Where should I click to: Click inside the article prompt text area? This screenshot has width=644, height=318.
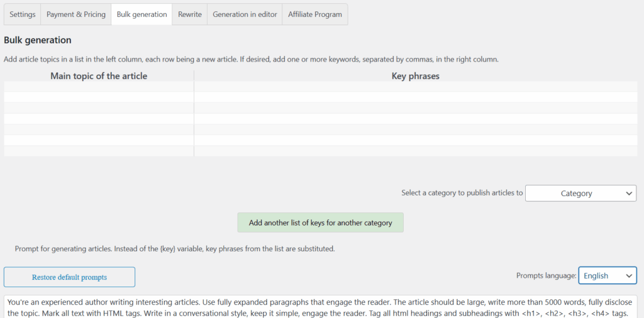320,307
